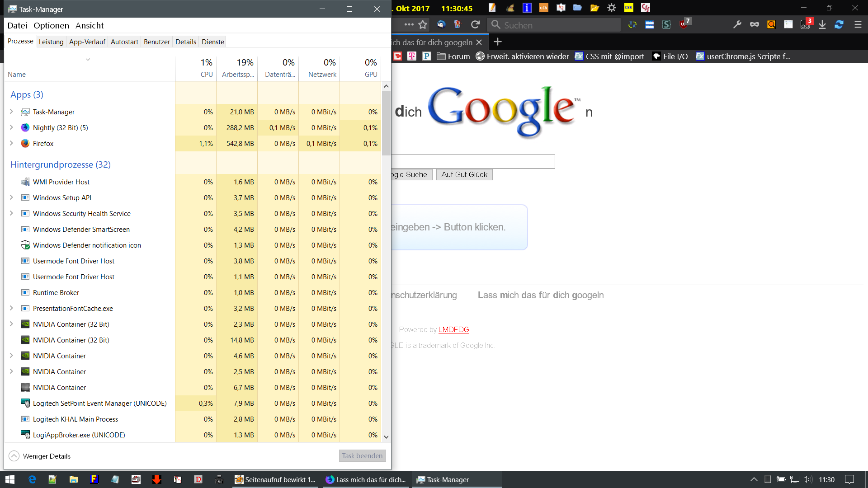868x488 pixels.
Task: Switch to the Leistung tab
Action: [51, 42]
